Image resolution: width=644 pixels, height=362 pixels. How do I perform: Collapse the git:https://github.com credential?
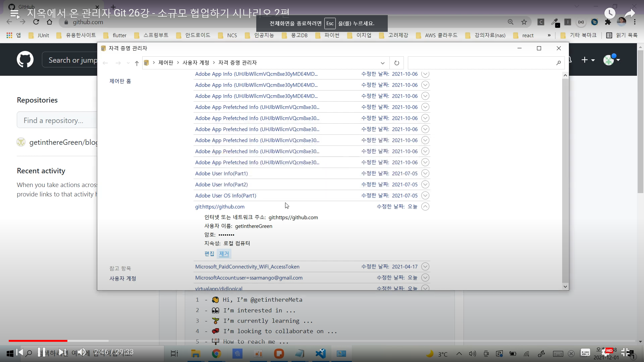[x=425, y=206]
